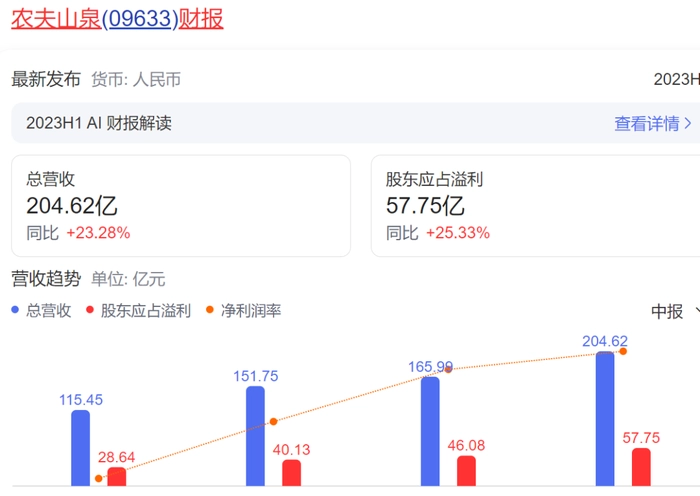Open the 农夫山泉(09633)财报 title link
This screenshot has height=496, width=700.
[117, 19]
